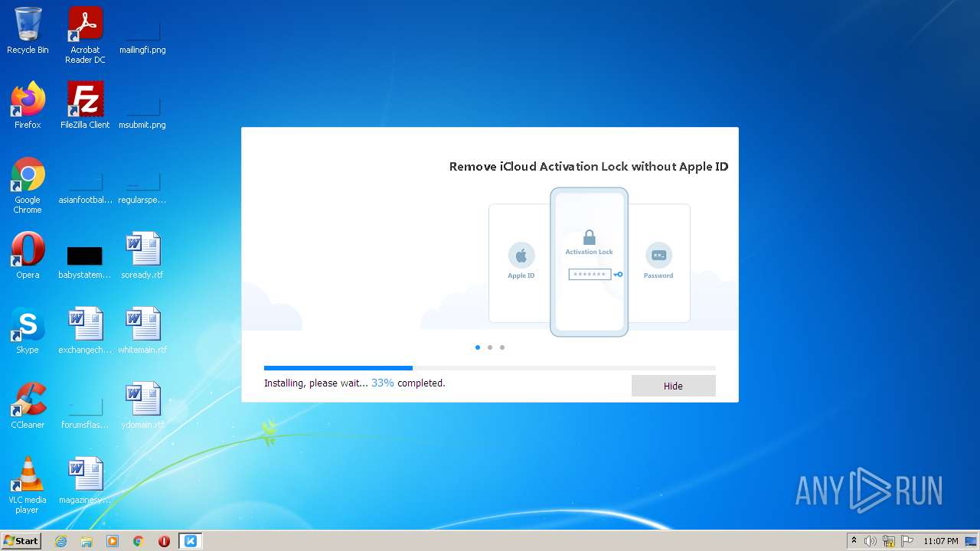Open Firefox desktop shortcut
Image resolution: width=980 pixels, height=551 pixels.
28,106
